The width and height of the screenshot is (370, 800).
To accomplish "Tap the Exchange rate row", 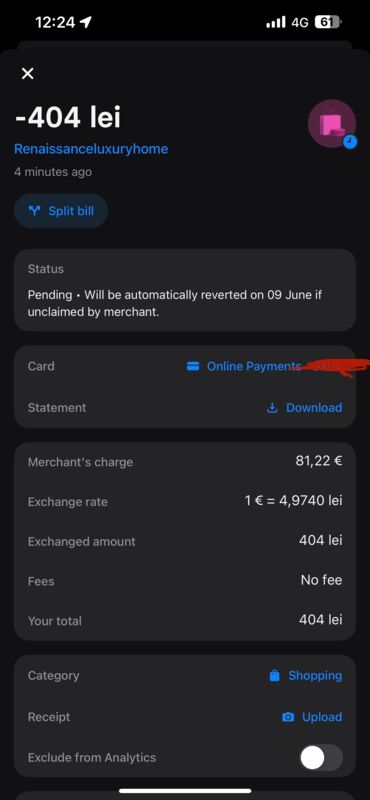I will pyautogui.click(x=185, y=502).
